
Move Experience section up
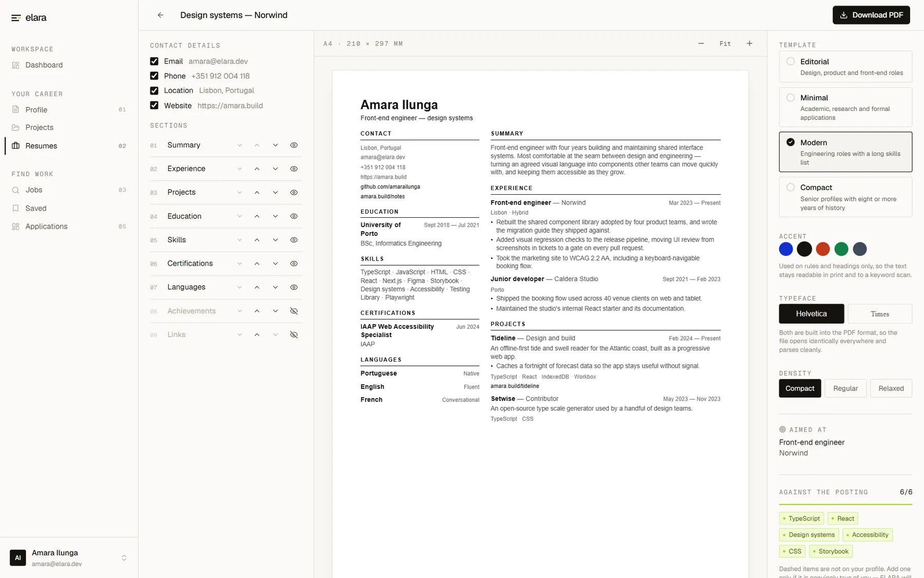point(257,169)
